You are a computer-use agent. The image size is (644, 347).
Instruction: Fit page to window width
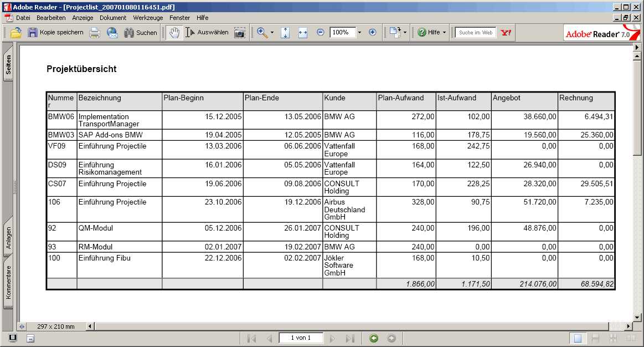tap(303, 33)
